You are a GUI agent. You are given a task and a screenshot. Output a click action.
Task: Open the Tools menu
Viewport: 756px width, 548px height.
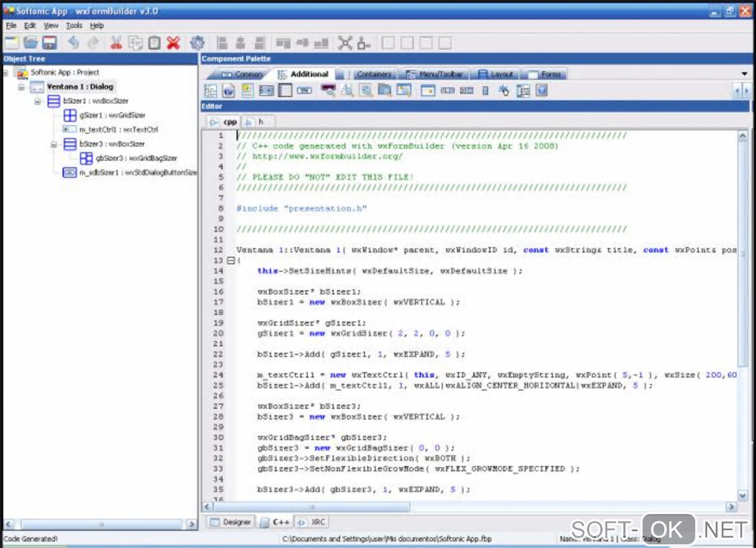[73, 25]
